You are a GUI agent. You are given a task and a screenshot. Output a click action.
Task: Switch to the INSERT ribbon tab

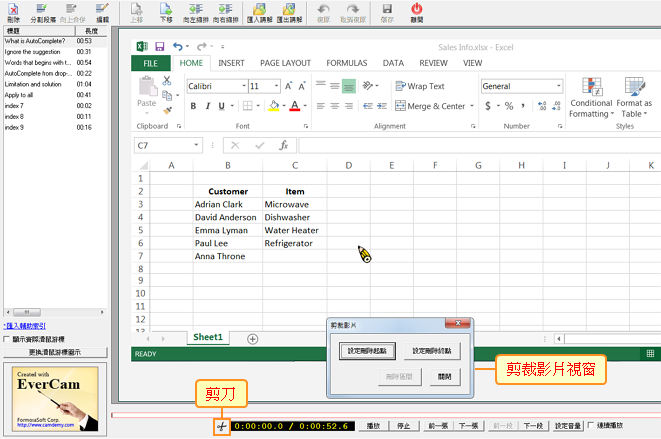(x=231, y=63)
